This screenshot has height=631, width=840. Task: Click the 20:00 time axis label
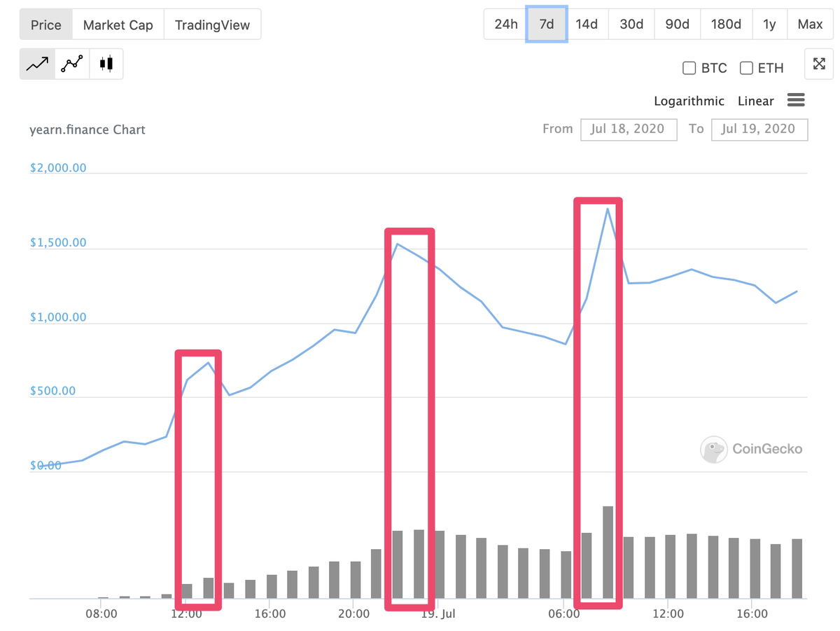point(353,614)
